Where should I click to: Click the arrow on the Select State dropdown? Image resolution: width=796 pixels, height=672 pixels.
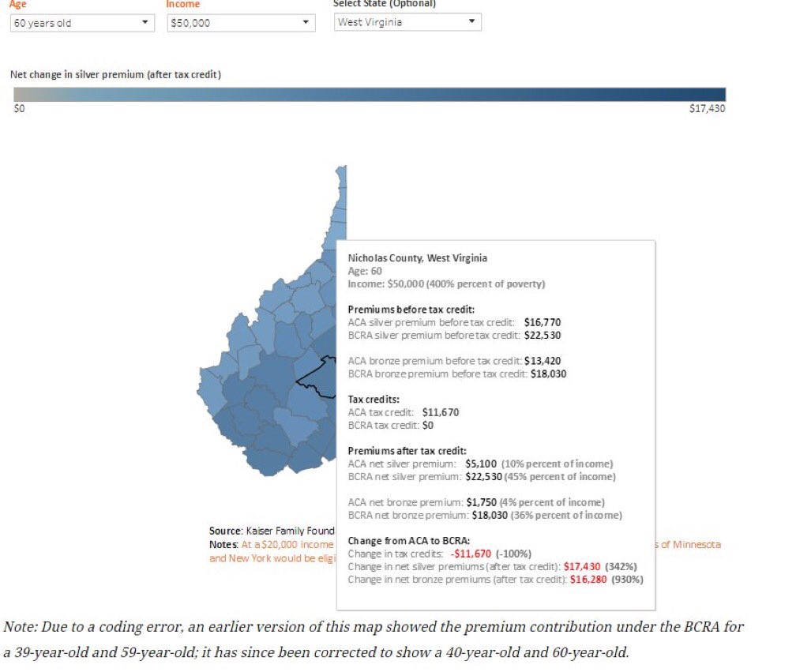tap(471, 21)
